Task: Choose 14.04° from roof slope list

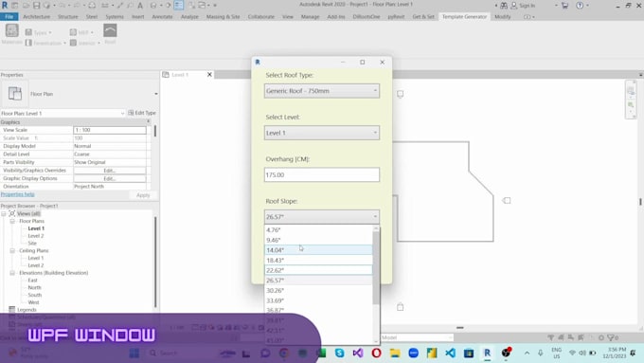Action: point(318,250)
